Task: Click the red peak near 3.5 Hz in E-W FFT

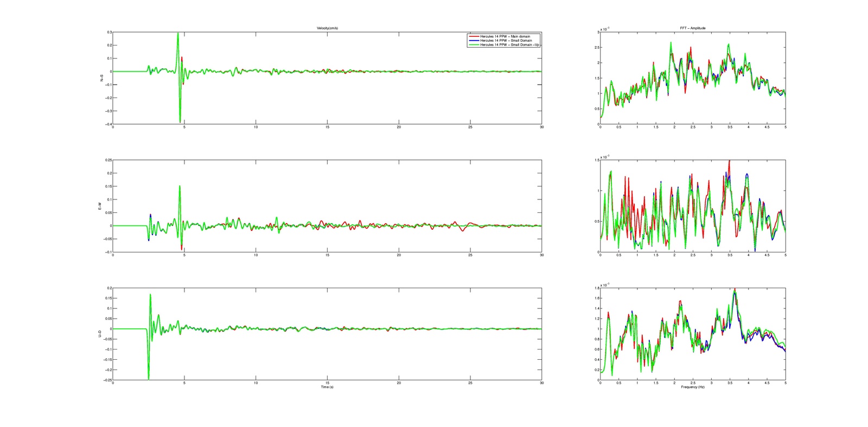Action: (729, 161)
